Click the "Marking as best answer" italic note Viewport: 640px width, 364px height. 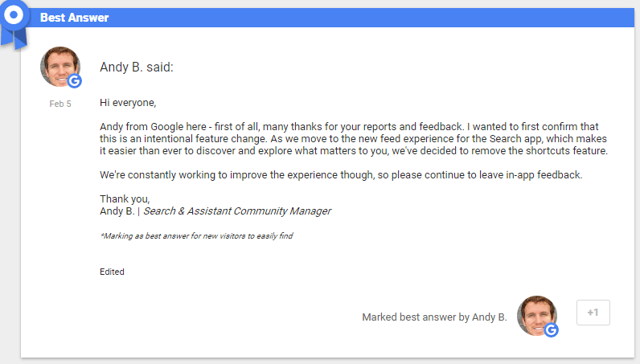point(195,236)
